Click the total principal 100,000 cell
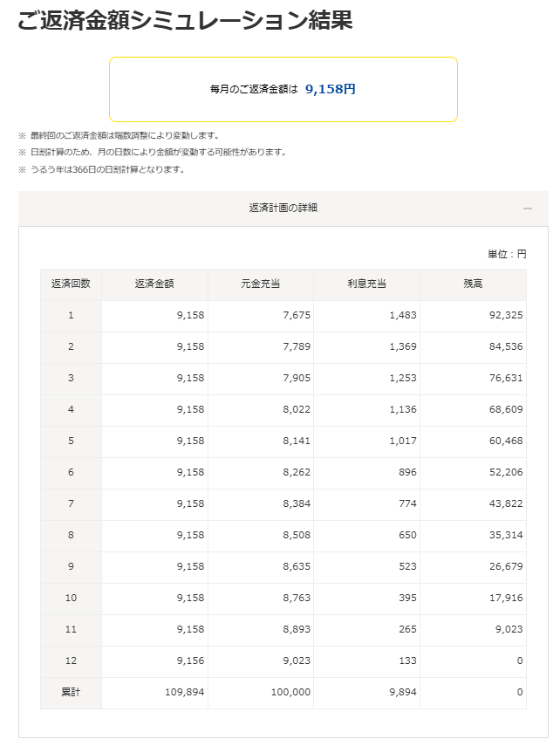The width and height of the screenshot is (560, 746). tap(289, 692)
